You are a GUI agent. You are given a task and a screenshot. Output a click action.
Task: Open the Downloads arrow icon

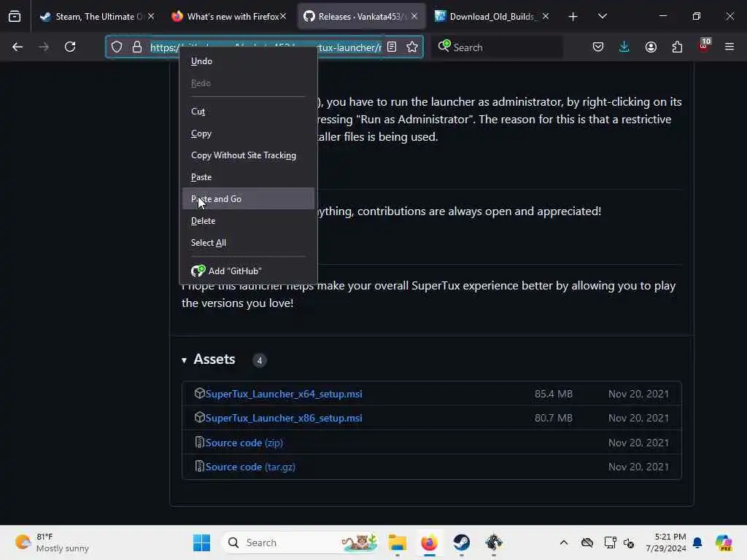[x=624, y=47]
